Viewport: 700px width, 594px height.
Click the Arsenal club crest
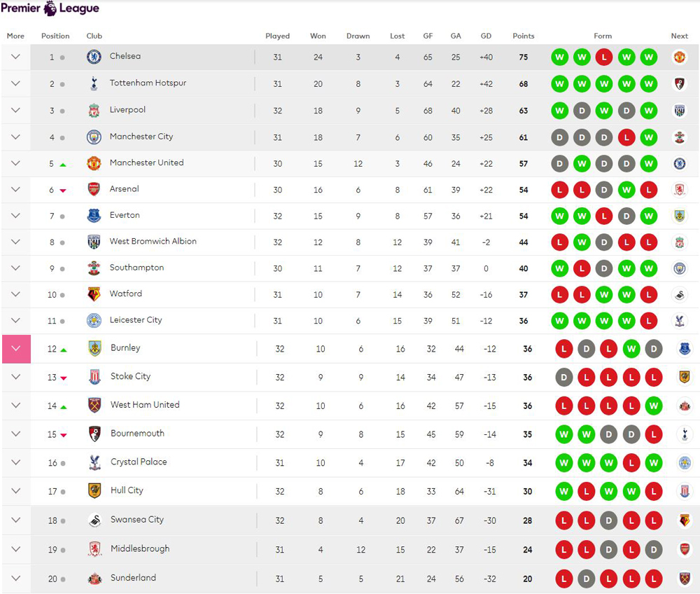[94, 189]
